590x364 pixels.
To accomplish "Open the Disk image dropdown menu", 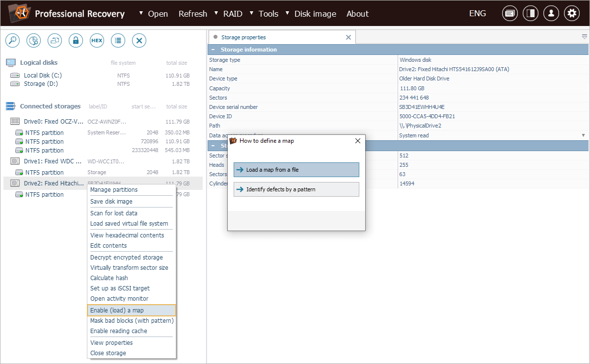I will coord(311,14).
